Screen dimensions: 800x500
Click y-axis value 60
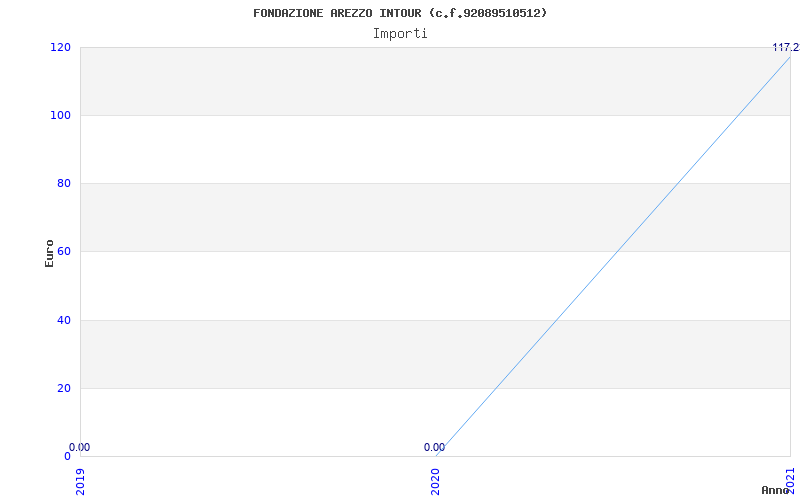click(x=64, y=252)
